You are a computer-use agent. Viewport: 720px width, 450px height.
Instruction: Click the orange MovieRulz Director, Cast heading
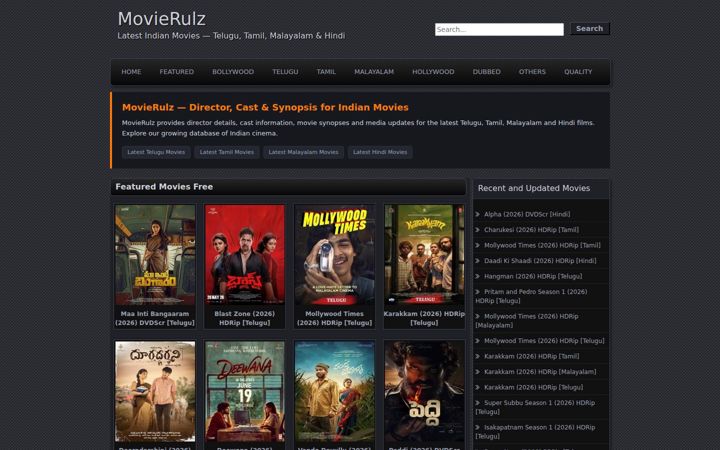point(265,107)
